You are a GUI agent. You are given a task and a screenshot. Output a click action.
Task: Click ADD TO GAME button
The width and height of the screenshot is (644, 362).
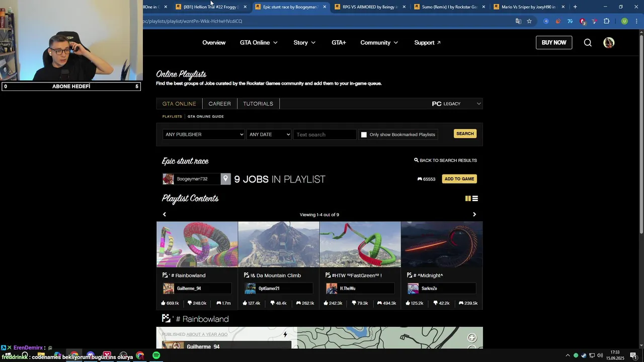(459, 179)
